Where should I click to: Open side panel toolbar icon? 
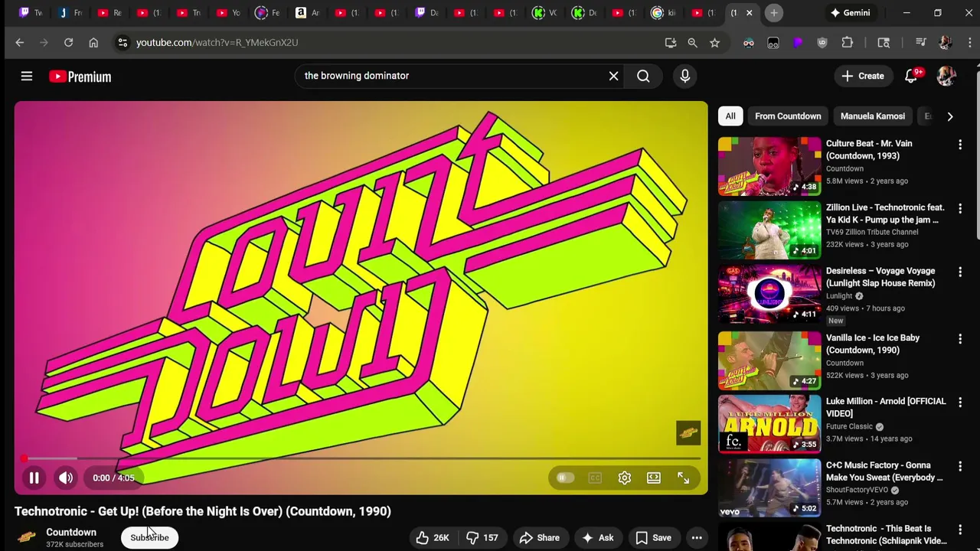tap(884, 43)
